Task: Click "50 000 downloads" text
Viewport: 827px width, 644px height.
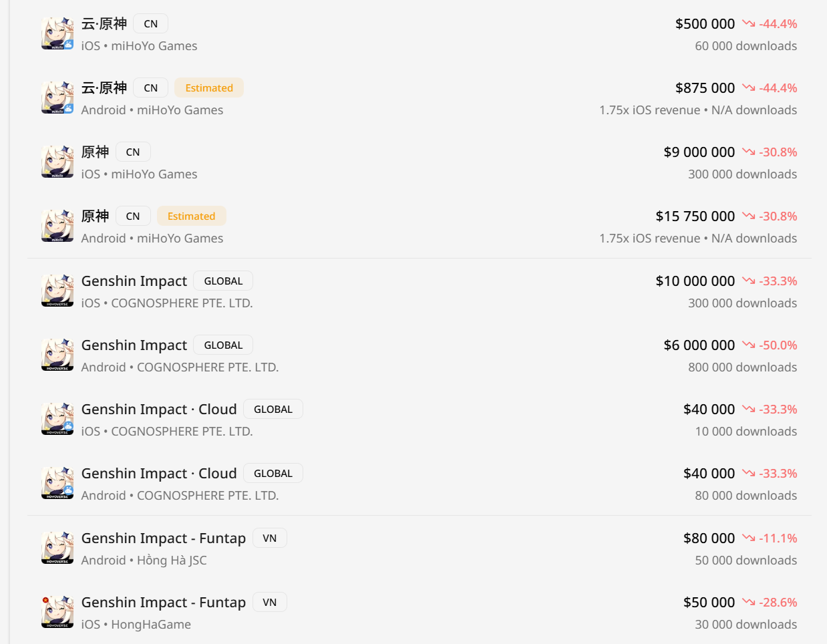Action: tap(746, 560)
